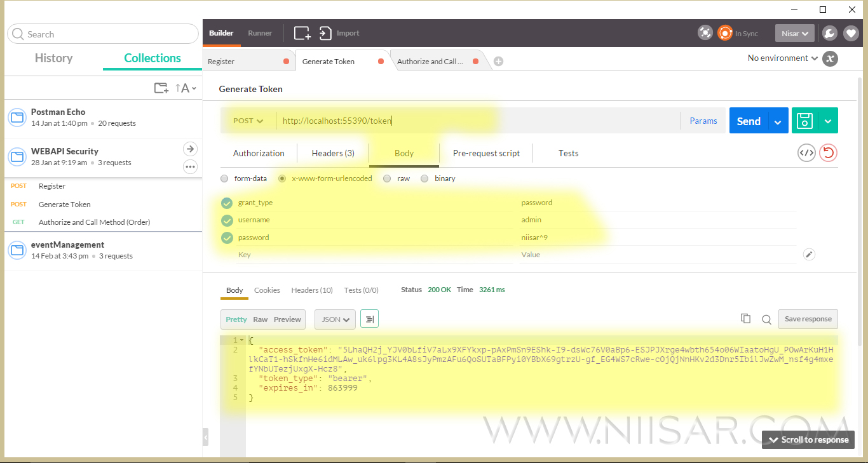
Task: Open the Authorization tab
Action: (259, 153)
